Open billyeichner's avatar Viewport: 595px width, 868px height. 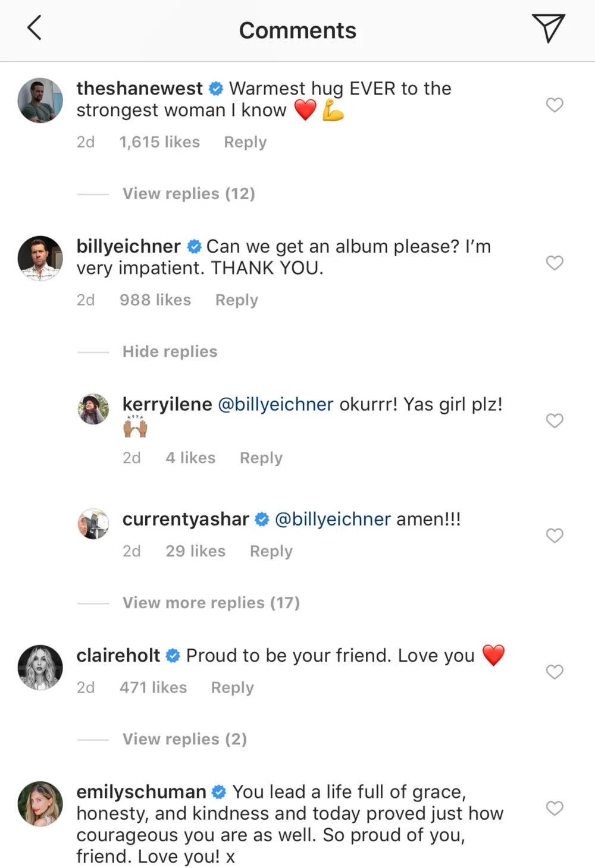(40, 258)
